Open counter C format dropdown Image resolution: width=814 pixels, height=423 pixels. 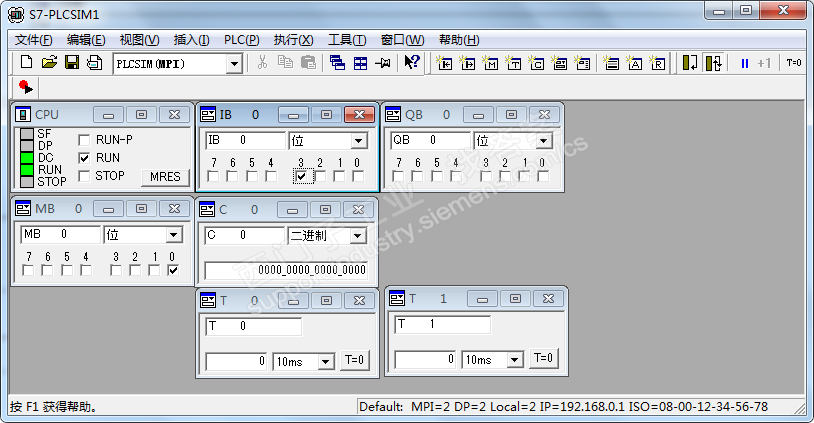357,236
